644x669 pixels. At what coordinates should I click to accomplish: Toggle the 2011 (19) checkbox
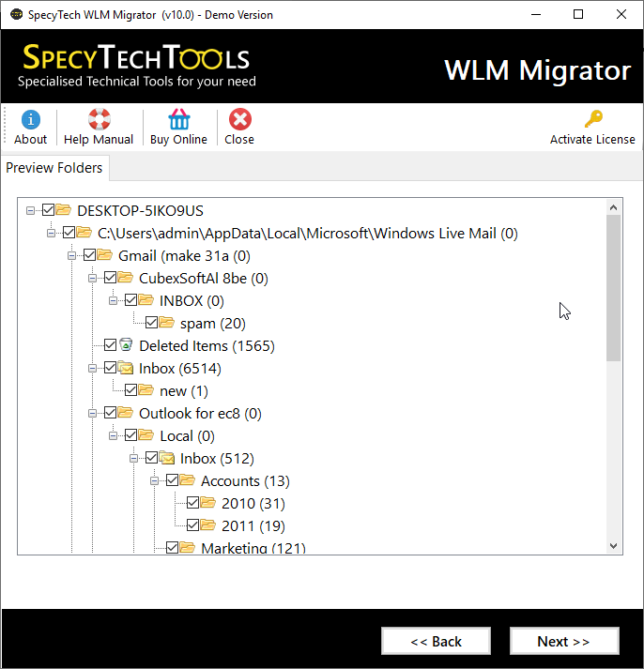[x=192, y=525]
